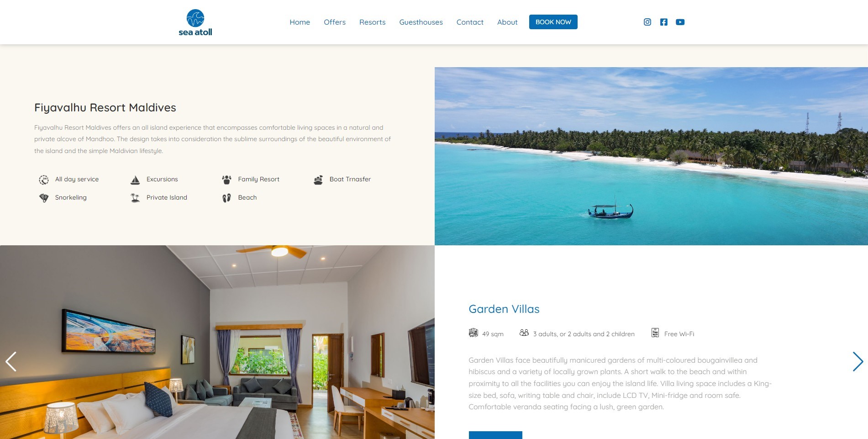Click the Family Resort icon
The height and width of the screenshot is (439, 868).
[x=226, y=180]
